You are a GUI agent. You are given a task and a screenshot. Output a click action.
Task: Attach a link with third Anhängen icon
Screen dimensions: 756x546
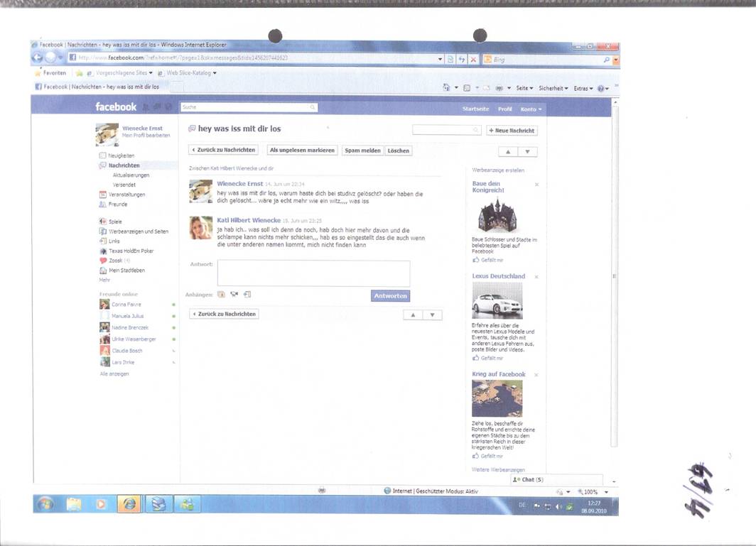247,294
